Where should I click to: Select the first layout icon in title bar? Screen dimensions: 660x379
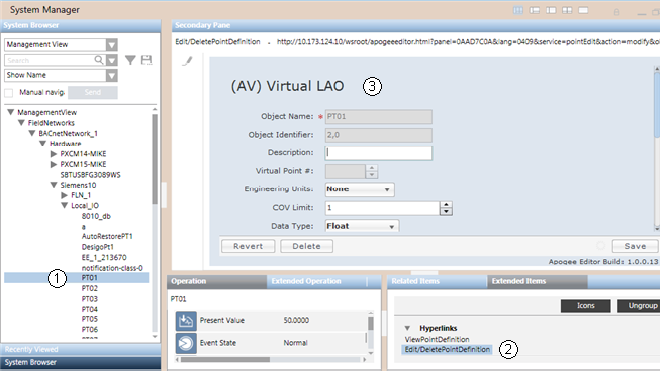click(x=518, y=10)
